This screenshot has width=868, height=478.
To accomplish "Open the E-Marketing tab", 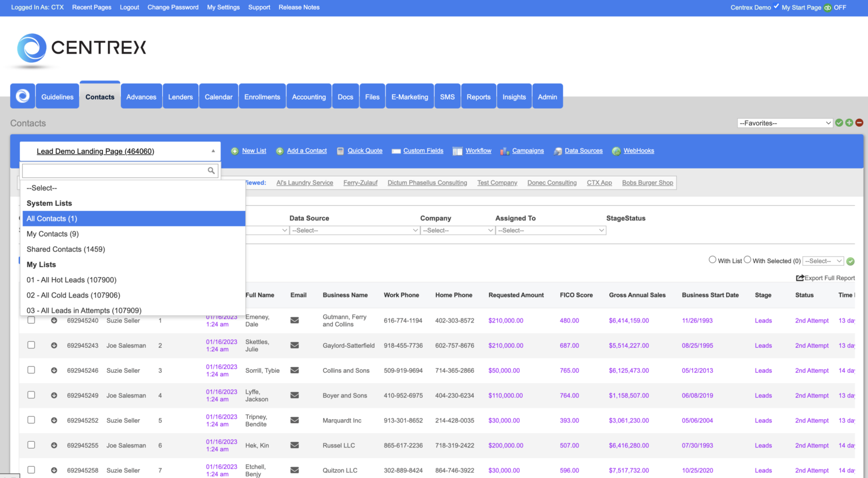I will point(410,96).
